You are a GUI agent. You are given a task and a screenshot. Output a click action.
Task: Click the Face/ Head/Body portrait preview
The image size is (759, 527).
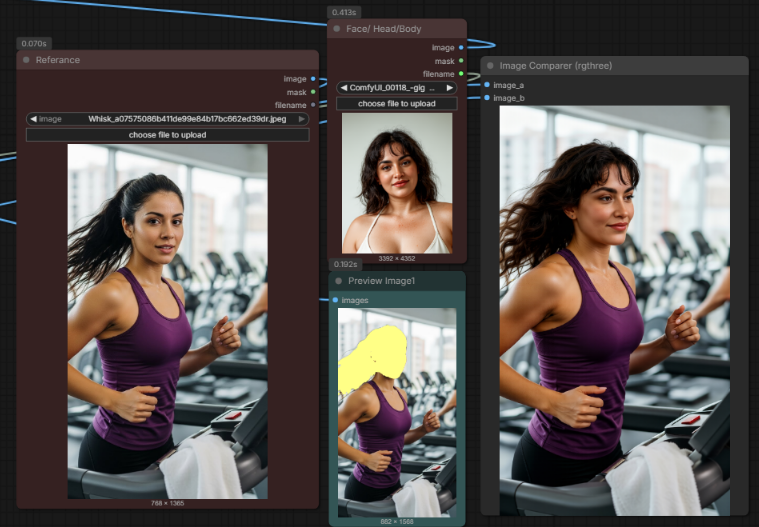(x=397, y=183)
